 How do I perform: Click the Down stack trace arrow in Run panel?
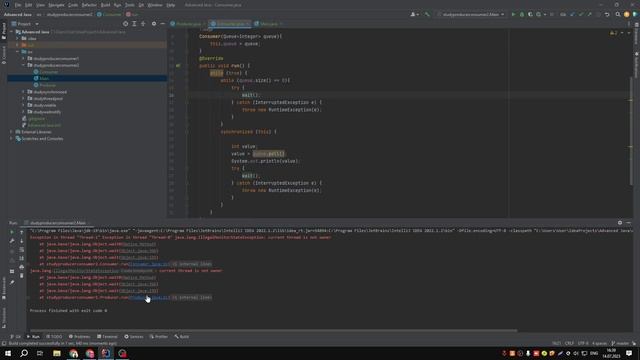click(22, 241)
